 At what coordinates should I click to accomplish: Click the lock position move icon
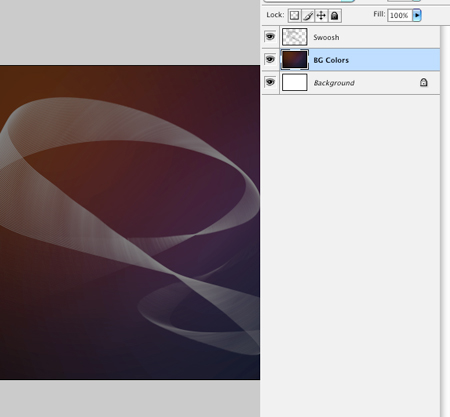coord(321,15)
